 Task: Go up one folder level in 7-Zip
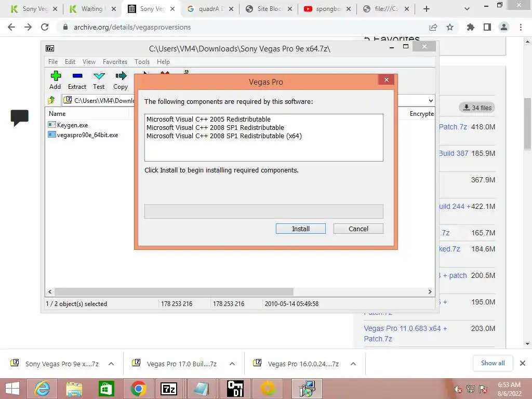51,100
